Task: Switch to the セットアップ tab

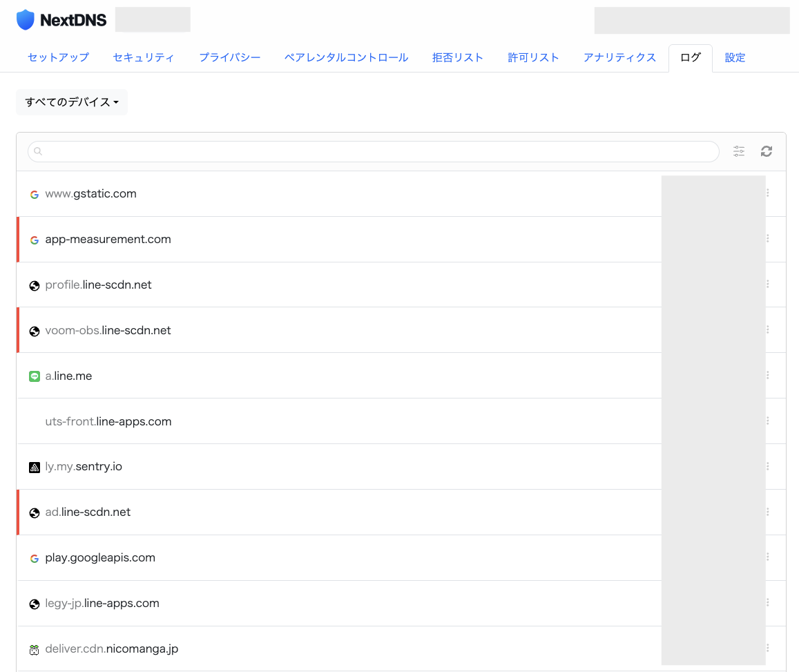Action: pos(58,57)
